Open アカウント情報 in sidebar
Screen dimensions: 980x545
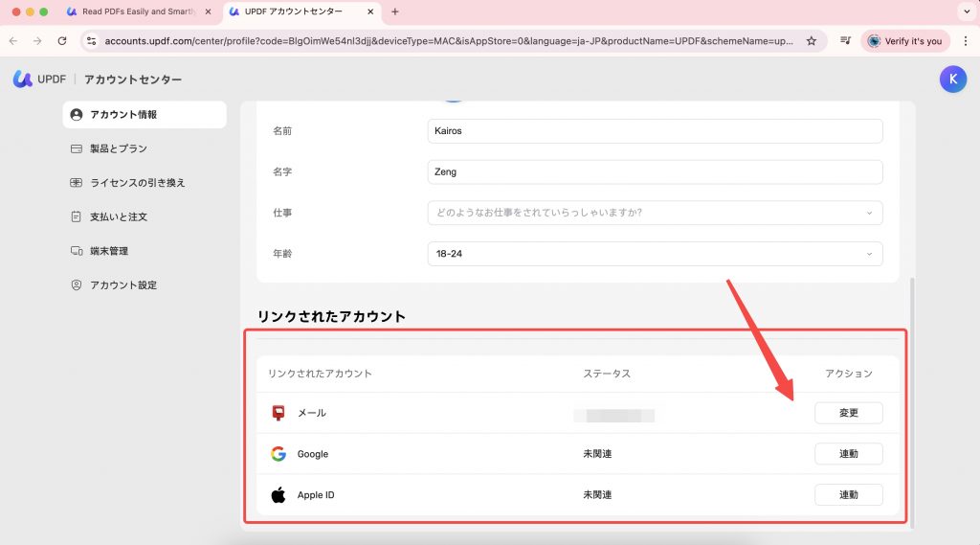coord(145,115)
